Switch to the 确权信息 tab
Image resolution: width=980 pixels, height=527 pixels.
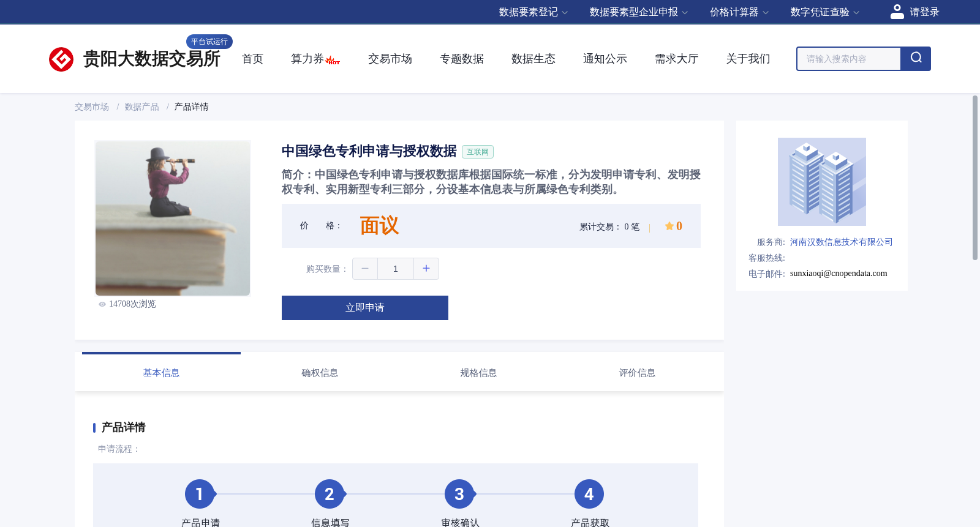point(320,373)
